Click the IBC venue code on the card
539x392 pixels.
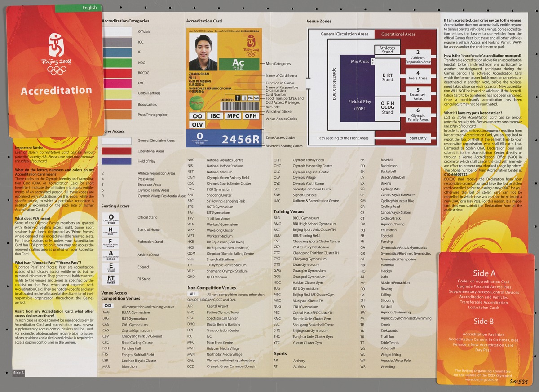[x=216, y=116]
